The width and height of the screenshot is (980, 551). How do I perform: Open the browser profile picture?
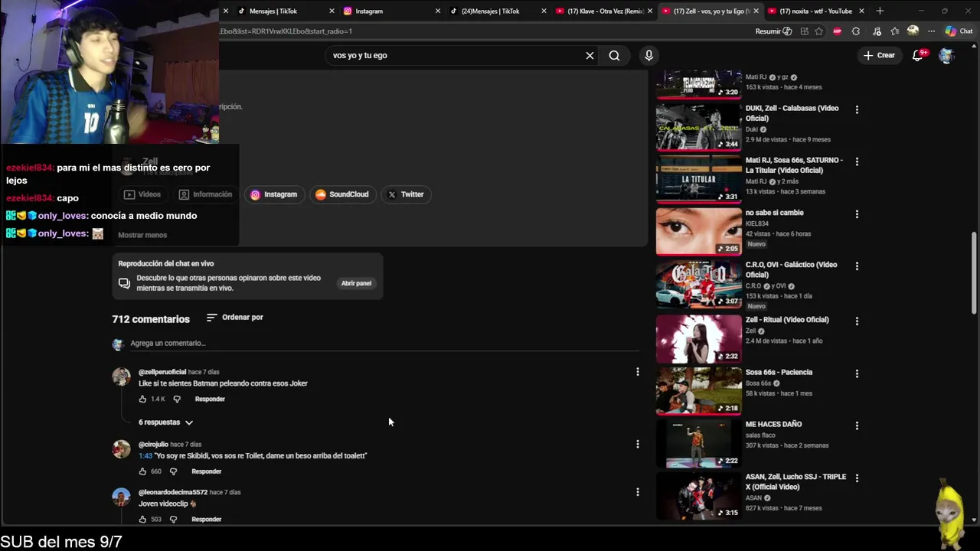point(913,31)
